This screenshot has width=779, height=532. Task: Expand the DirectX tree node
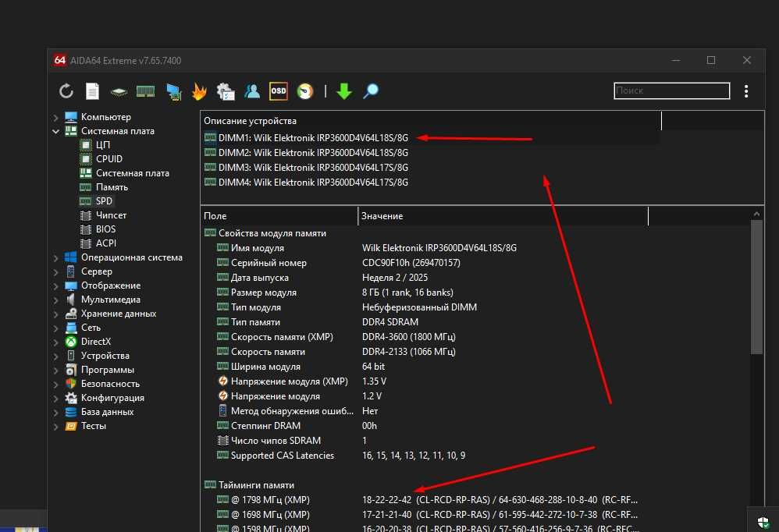(55, 342)
